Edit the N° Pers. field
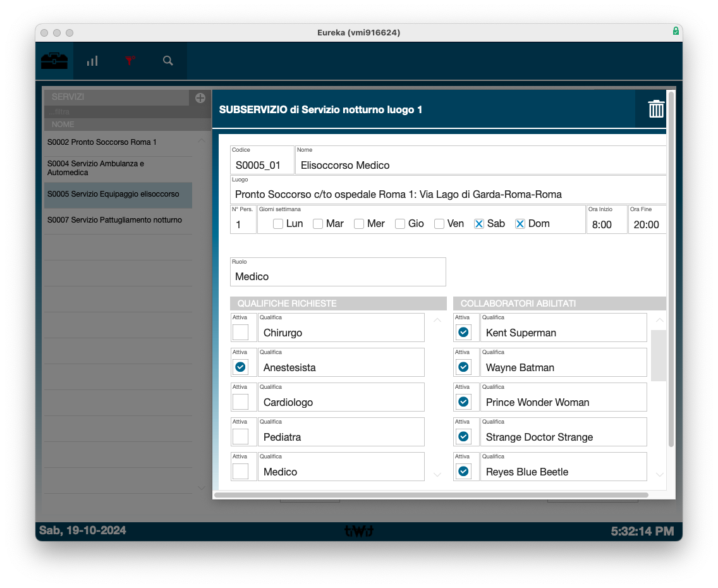This screenshot has height=588, width=718. (x=243, y=219)
